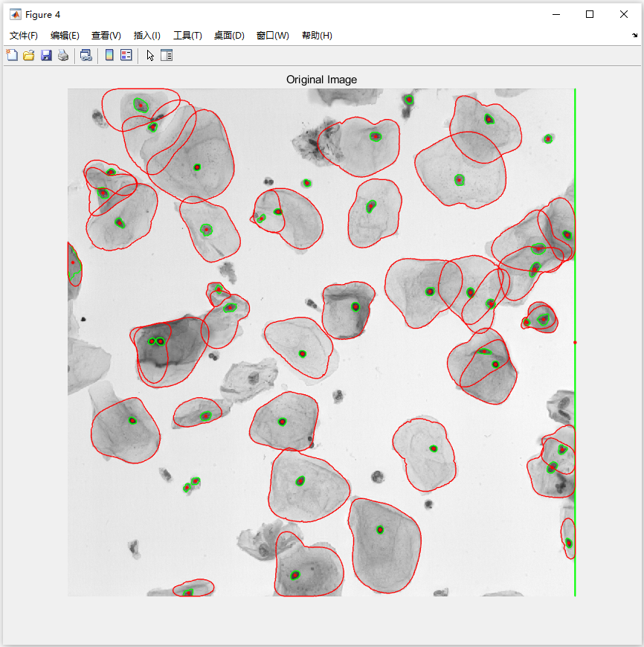Insert a colorbar from the toolbar
The height and width of the screenshot is (647, 644).
(109, 55)
